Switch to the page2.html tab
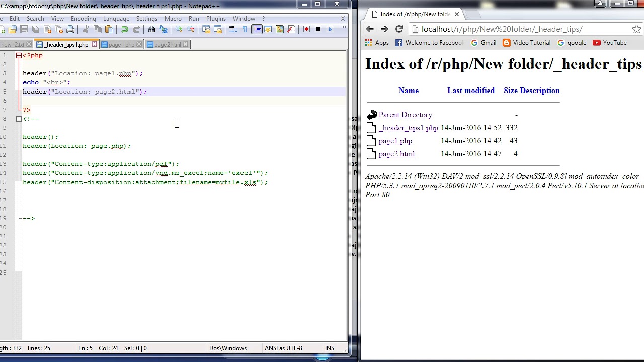Screen dimensions: 644x362 coord(167,45)
